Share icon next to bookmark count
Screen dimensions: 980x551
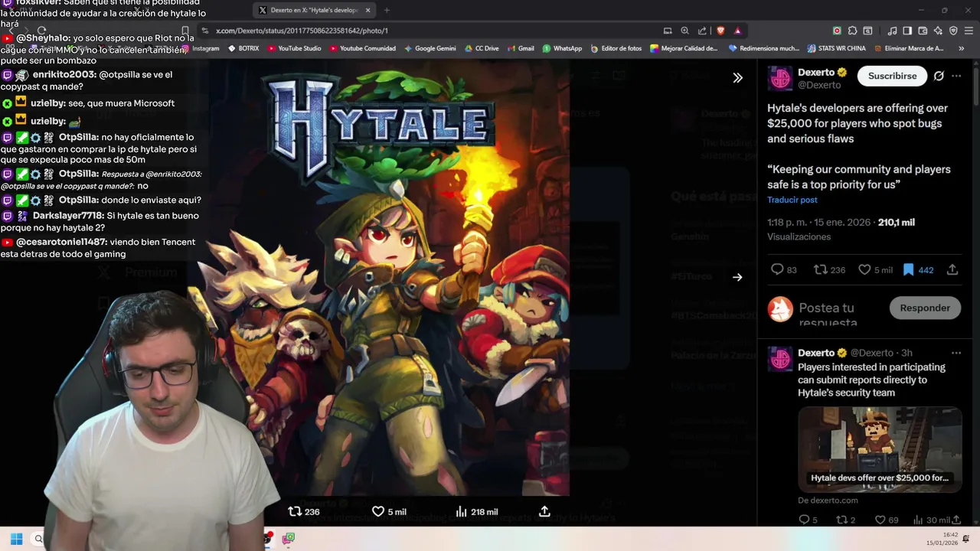pyautogui.click(x=952, y=269)
